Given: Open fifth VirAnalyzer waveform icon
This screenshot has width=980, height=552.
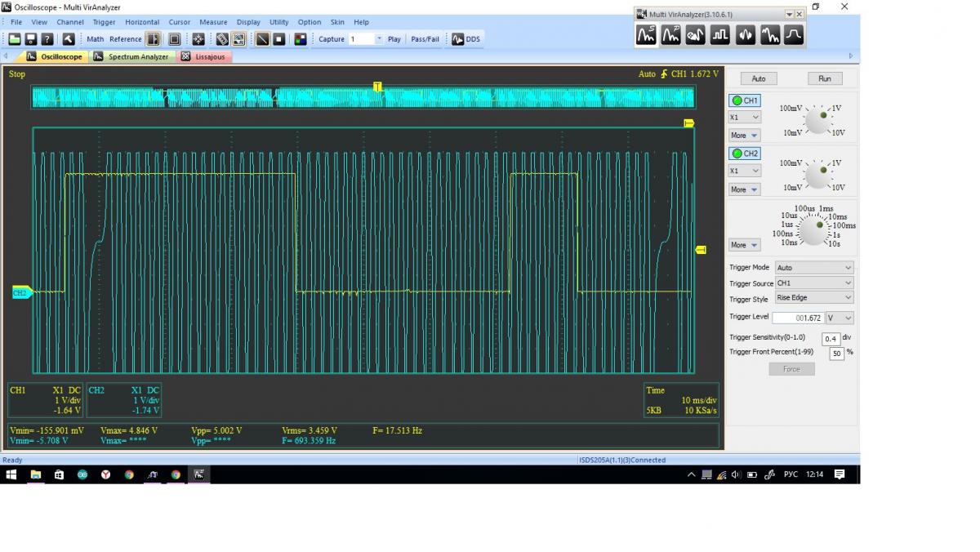Looking at the screenshot, I should [745, 34].
